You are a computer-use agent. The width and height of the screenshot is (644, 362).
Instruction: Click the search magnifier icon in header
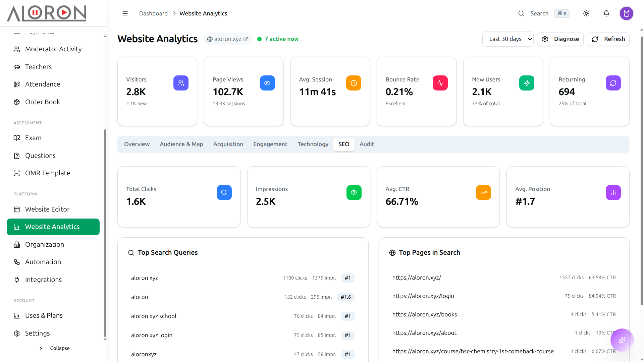(x=521, y=13)
